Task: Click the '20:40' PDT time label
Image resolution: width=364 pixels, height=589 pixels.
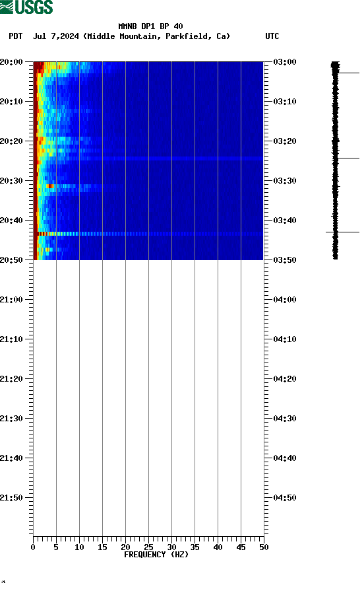Action: tap(11, 221)
